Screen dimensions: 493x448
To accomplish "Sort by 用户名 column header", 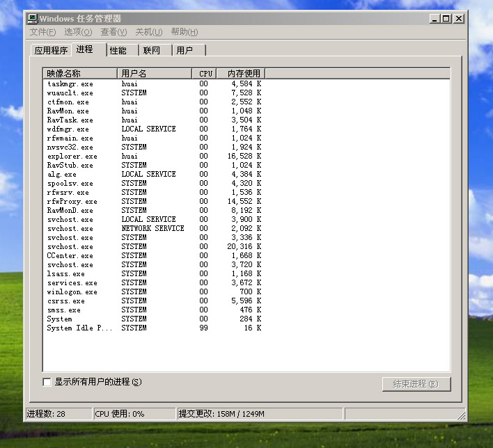I will [x=155, y=74].
